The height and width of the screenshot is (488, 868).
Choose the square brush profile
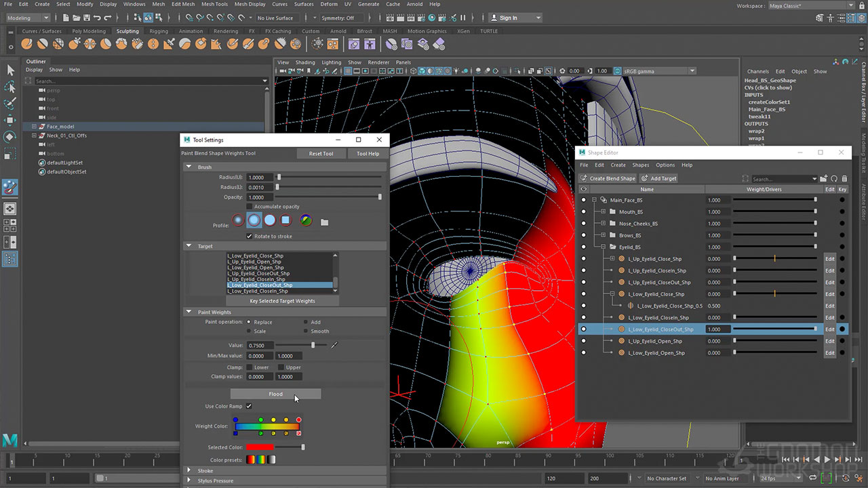coord(285,220)
